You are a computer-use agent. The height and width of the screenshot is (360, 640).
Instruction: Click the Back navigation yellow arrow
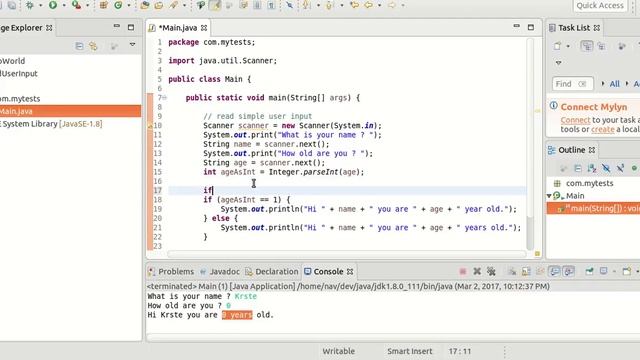[369, 5]
